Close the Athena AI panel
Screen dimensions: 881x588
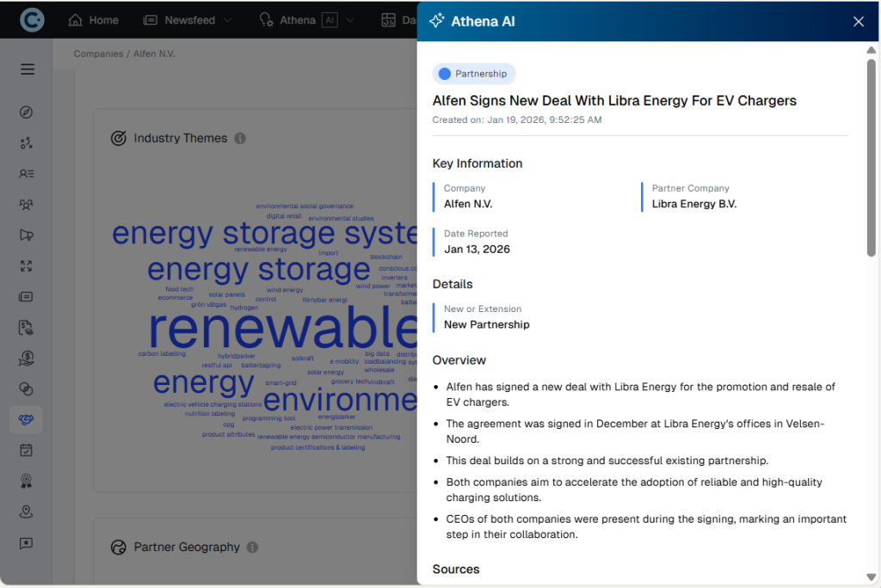pos(858,21)
